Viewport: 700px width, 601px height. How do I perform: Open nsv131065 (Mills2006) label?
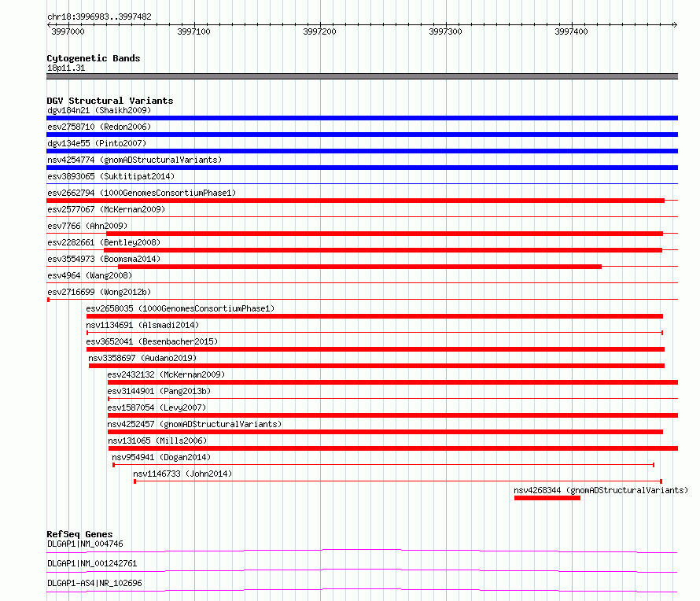(x=157, y=441)
